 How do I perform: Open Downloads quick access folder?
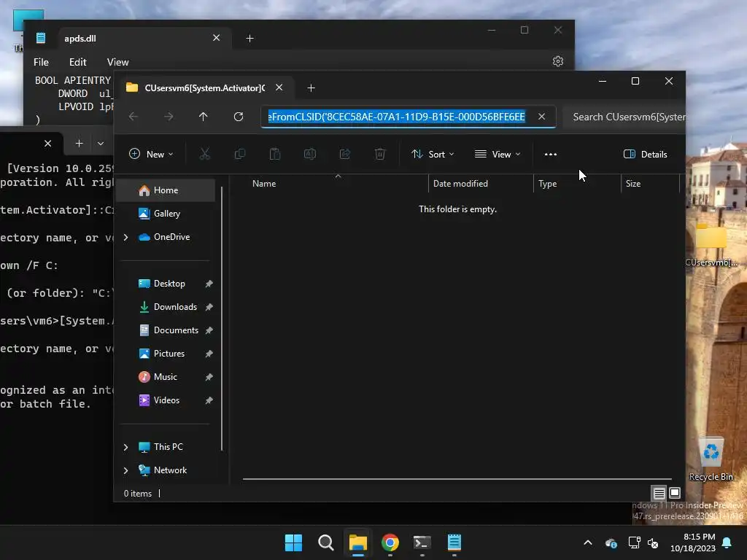[x=167, y=307]
